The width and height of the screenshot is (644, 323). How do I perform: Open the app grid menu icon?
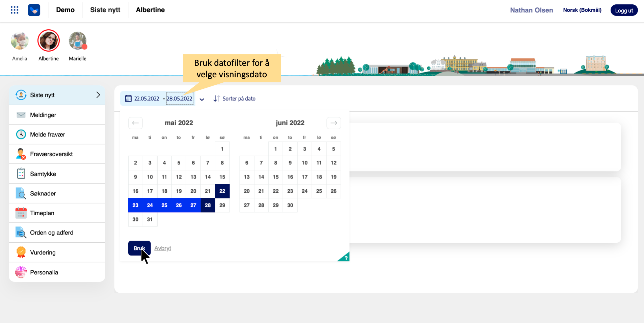point(15,10)
